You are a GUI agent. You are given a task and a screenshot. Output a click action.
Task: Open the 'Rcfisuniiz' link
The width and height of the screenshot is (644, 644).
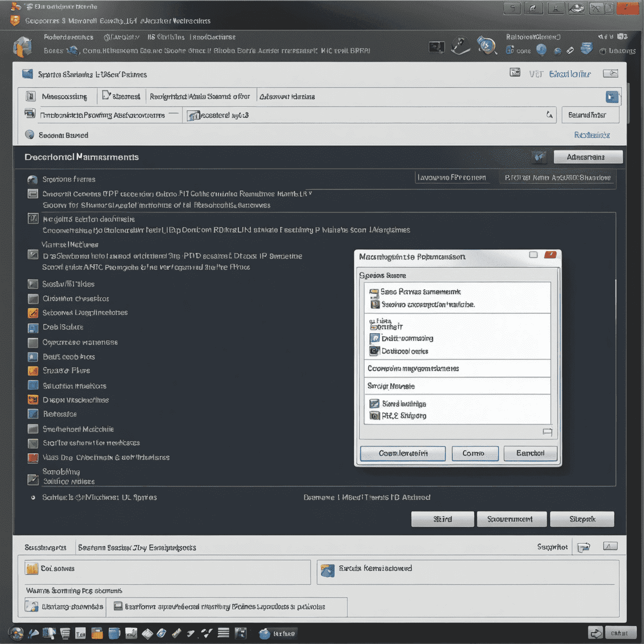point(592,135)
